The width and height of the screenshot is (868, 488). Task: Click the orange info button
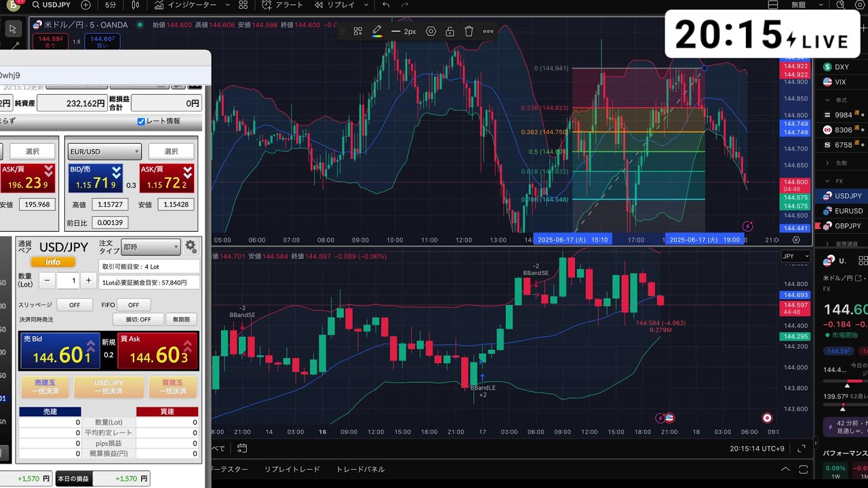coord(53,262)
